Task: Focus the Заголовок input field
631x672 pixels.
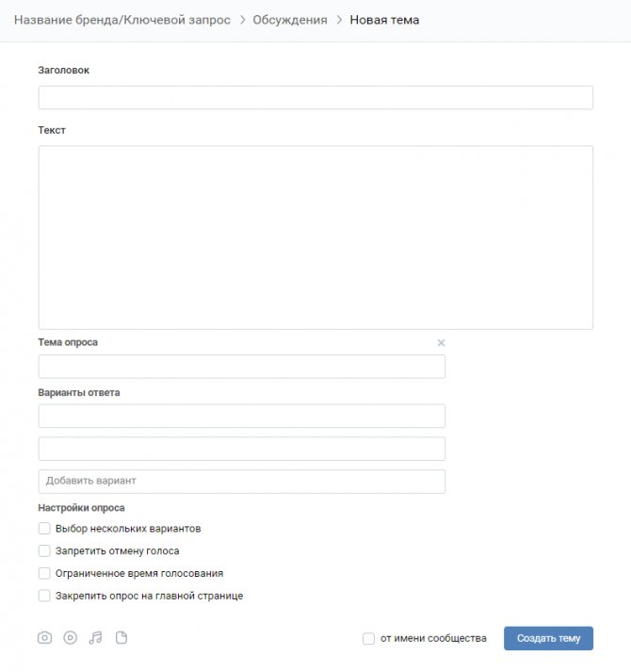Action: point(315,97)
